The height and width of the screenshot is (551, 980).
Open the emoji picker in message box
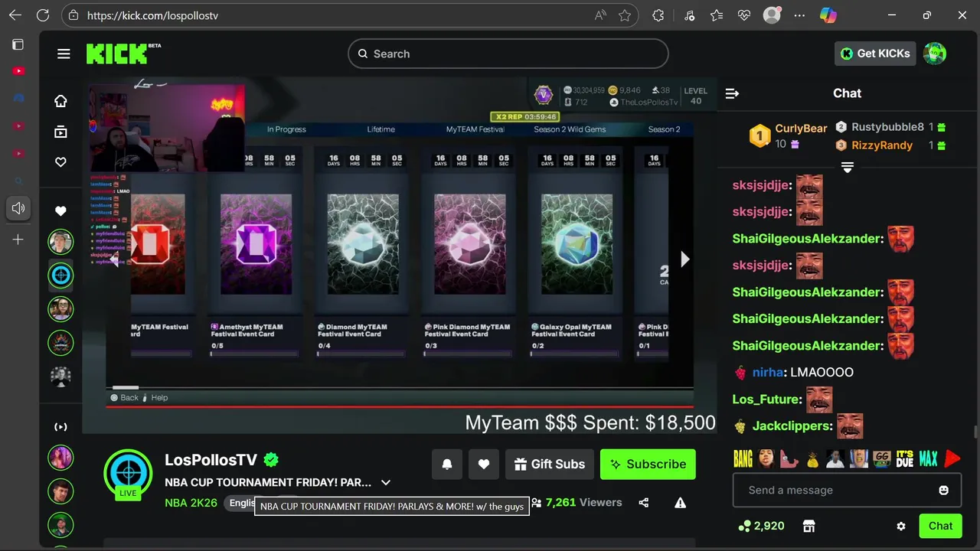pyautogui.click(x=943, y=490)
